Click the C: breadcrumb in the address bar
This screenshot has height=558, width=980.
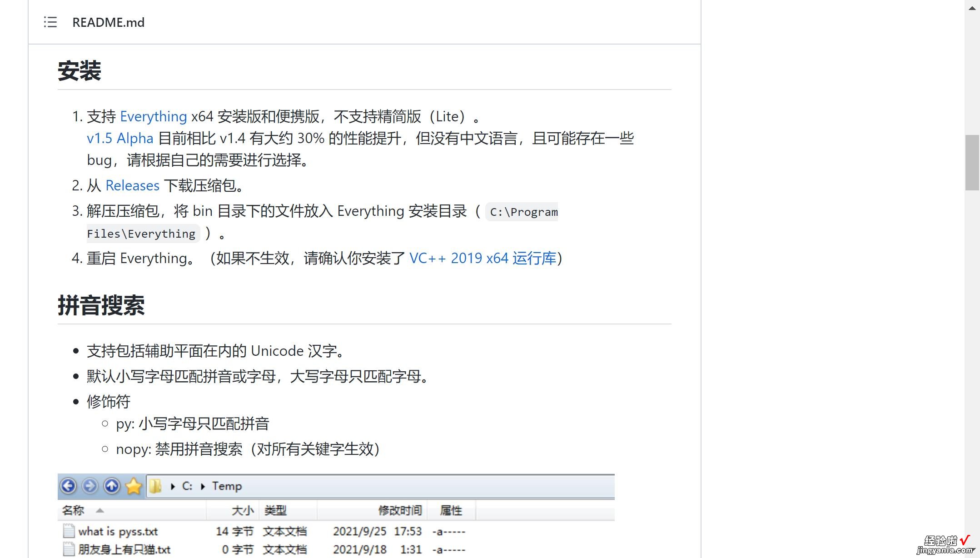tap(187, 486)
